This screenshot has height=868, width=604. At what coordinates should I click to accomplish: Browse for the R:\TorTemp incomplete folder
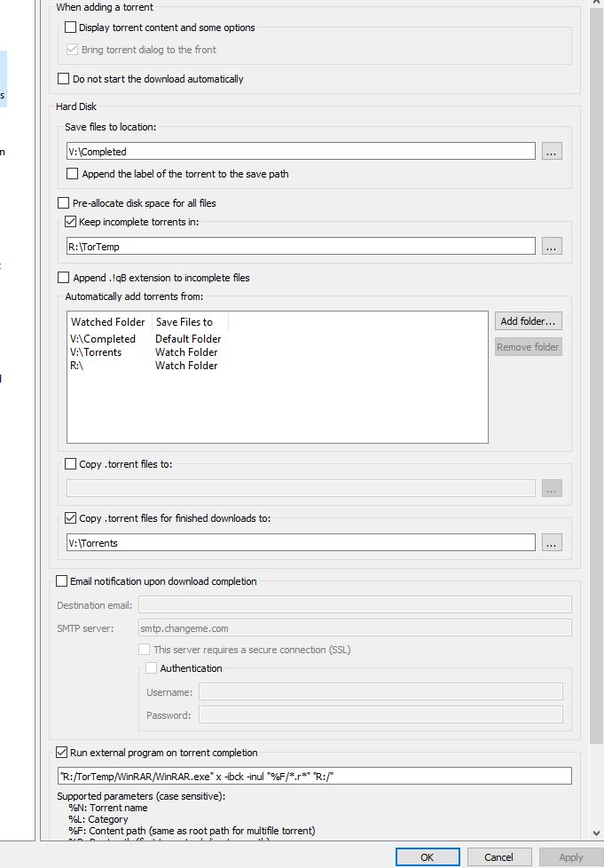pyautogui.click(x=552, y=246)
